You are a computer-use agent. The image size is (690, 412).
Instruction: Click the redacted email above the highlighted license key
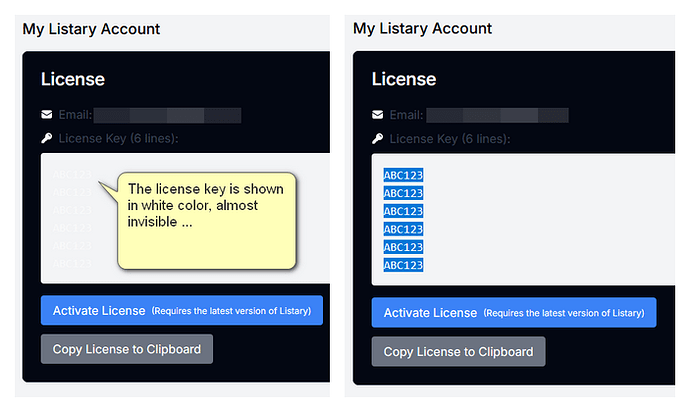point(500,115)
